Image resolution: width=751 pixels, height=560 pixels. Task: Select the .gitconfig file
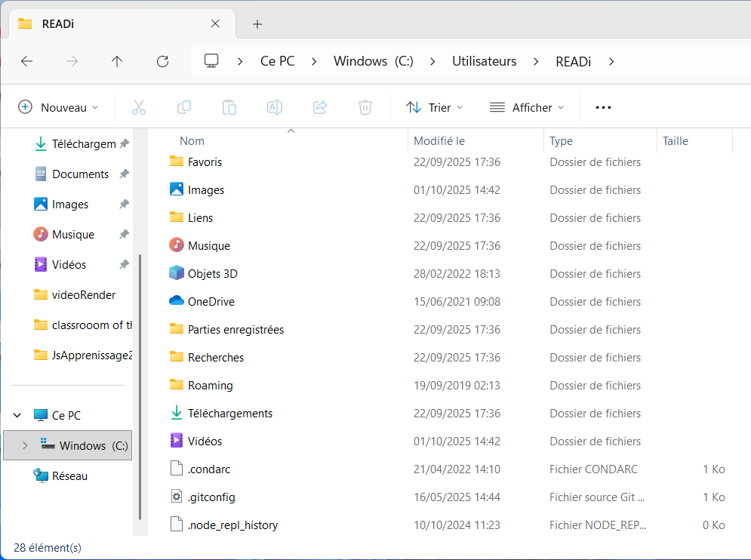(x=211, y=497)
